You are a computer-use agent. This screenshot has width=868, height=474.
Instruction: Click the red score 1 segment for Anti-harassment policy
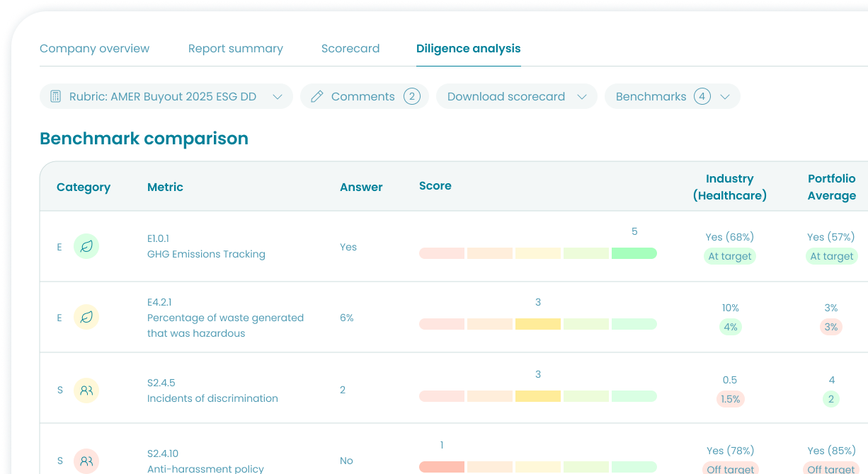point(442,467)
